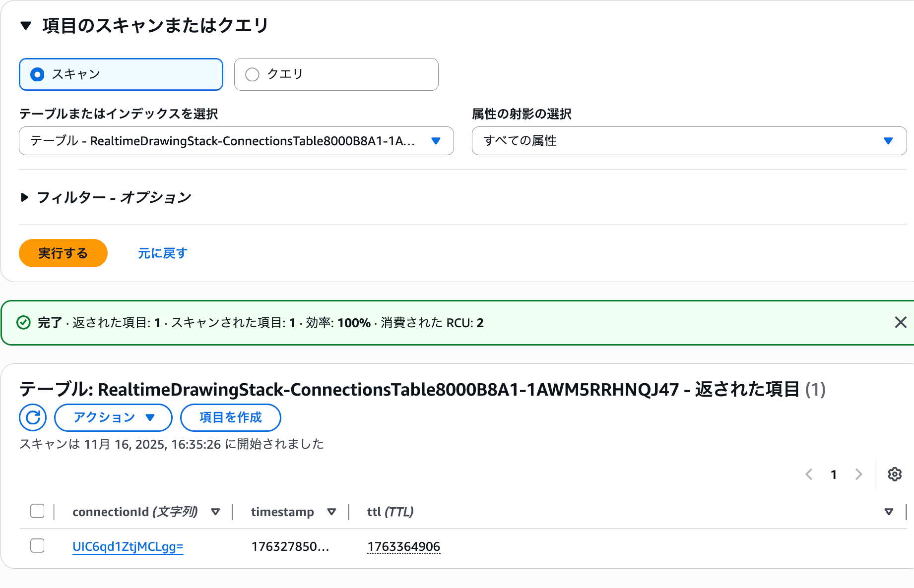Open item UIC6qd1ZtjMCLgg= details

click(x=128, y=546)
